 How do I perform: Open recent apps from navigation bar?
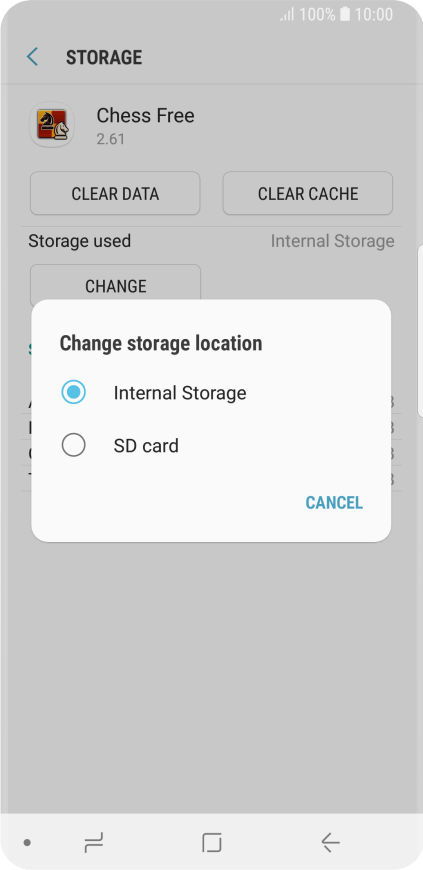point(94,843)
